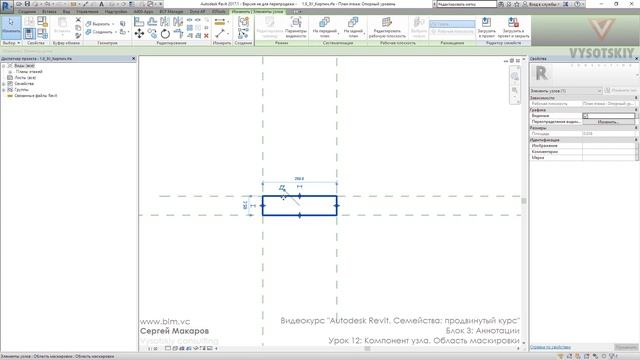Click the Apply button in the Properties panel

[x=626, y=347]
